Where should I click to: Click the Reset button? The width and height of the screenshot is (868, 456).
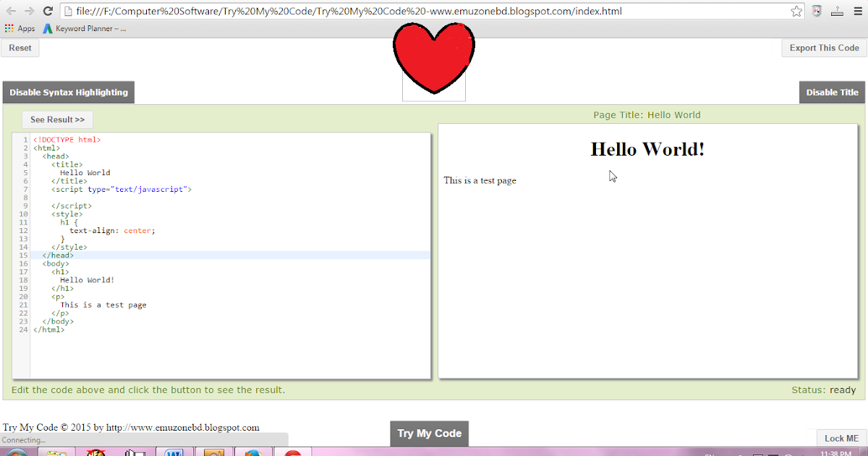coord(20,48)
